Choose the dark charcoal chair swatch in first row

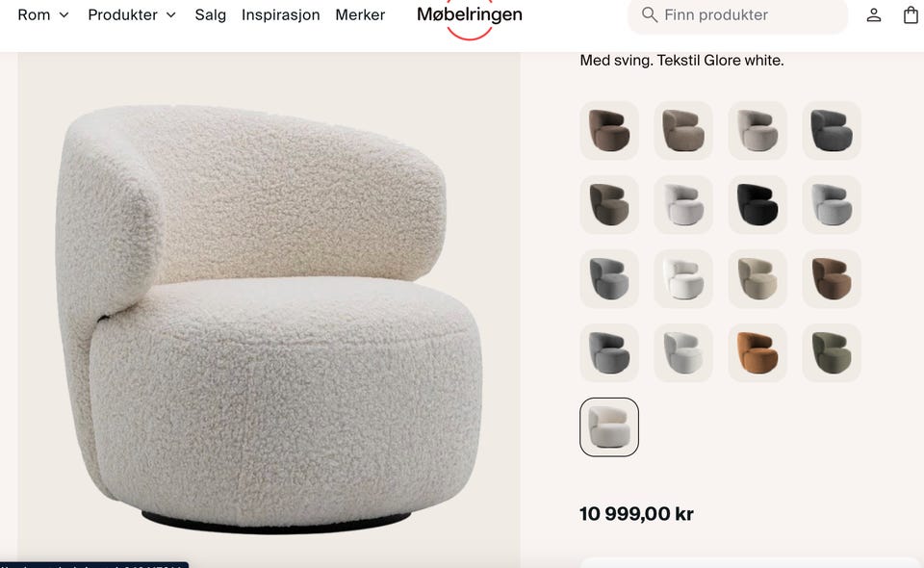click(x=832, y=130)
